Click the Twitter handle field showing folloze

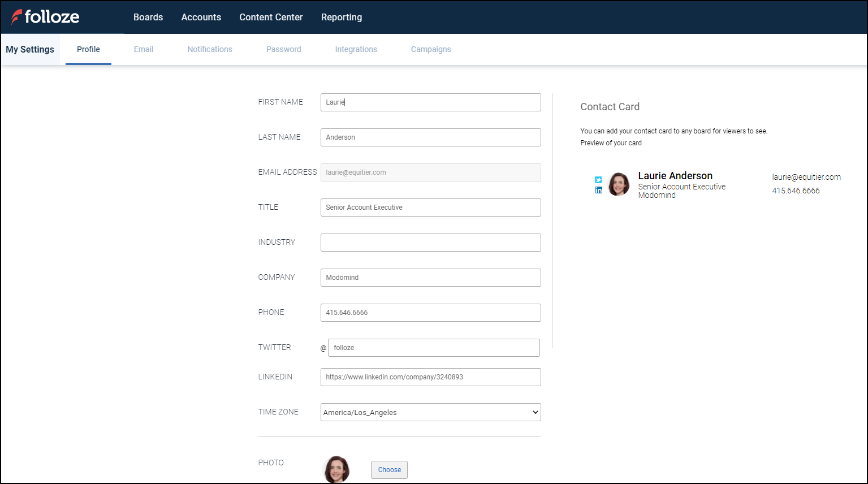pyautogui.click(x=433, y=347)
